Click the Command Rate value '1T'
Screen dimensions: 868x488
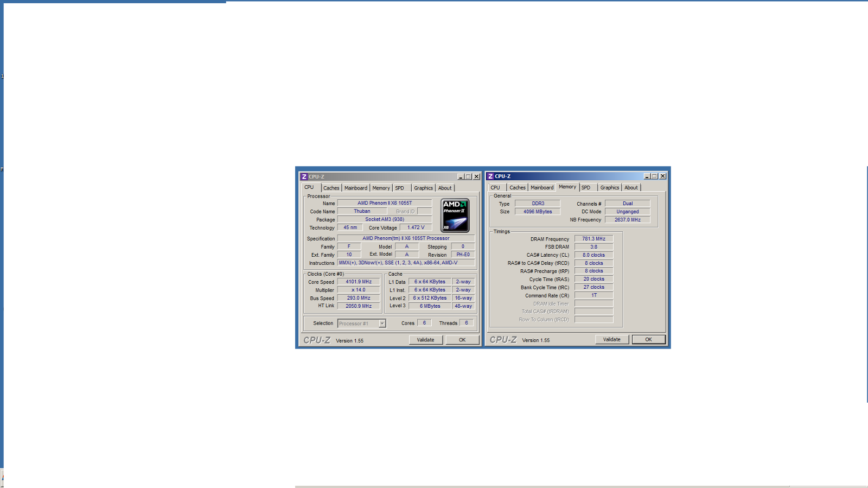pyautogui.click(x=593, y=295)
